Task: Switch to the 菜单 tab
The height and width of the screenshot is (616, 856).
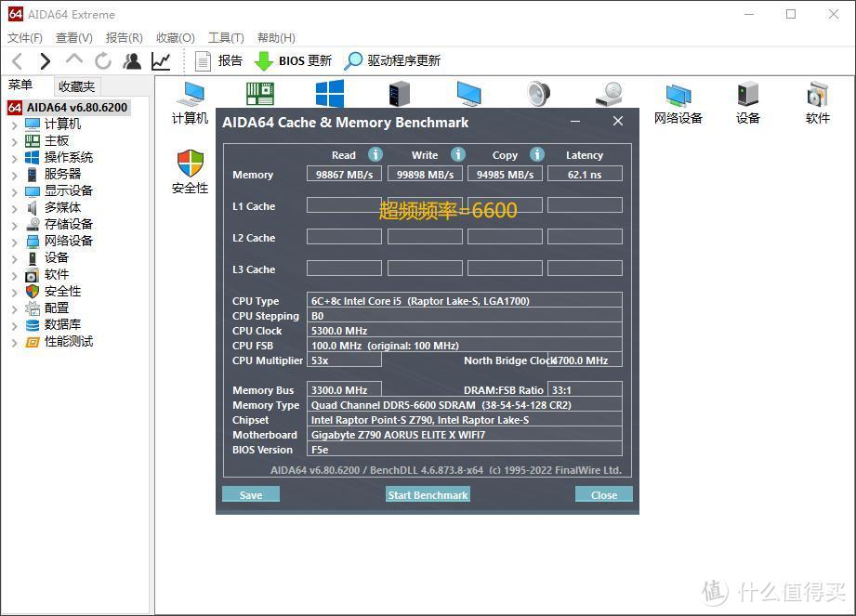Action: [20, 85]
